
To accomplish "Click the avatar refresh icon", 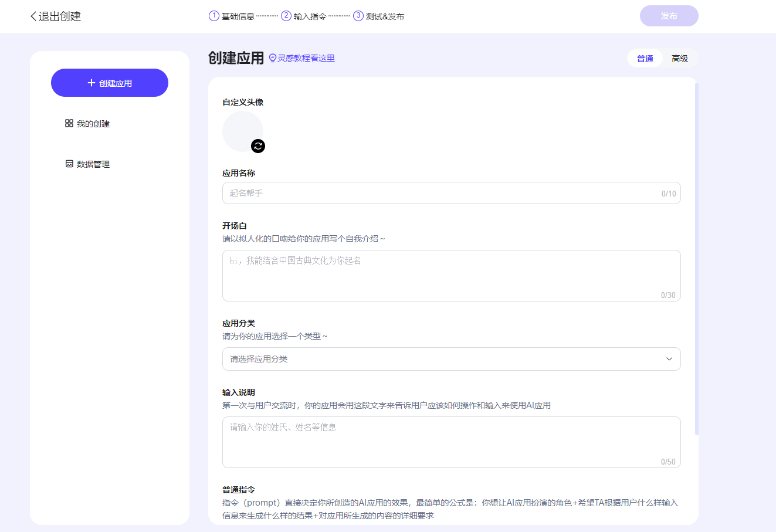I will click(258, 146).
